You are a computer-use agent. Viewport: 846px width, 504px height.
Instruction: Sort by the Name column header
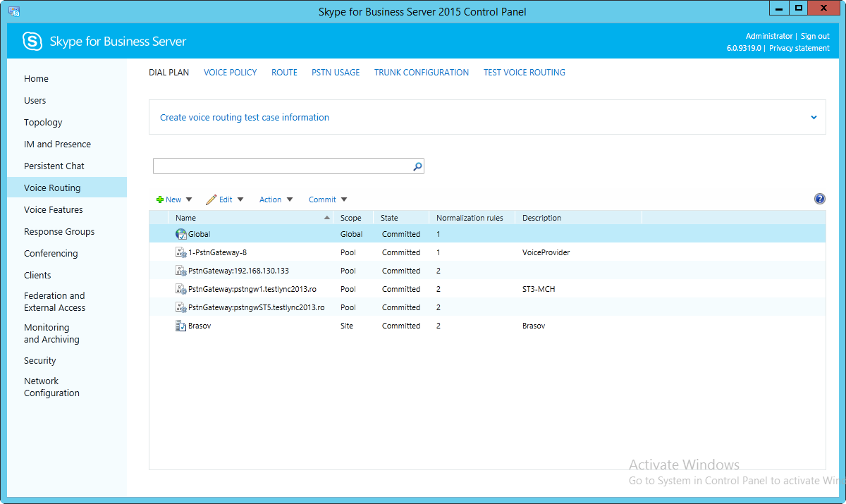[x=250, y=218]
